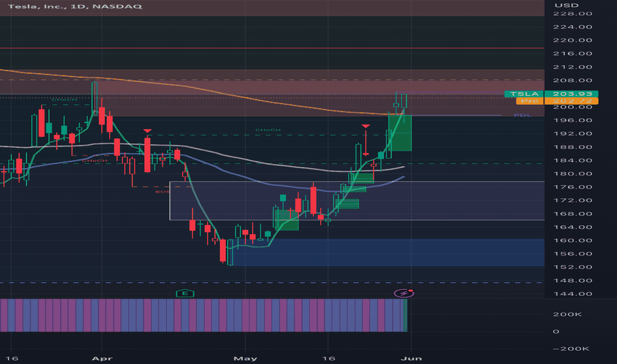Click the 152.00 price axis label
The width and height of the screenshot is (617, 364).
[x=573, y=267]
